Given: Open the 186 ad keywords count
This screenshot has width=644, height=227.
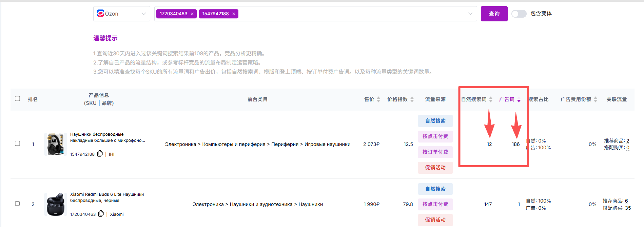Looking at the screenshot, I should coord(515,144).
